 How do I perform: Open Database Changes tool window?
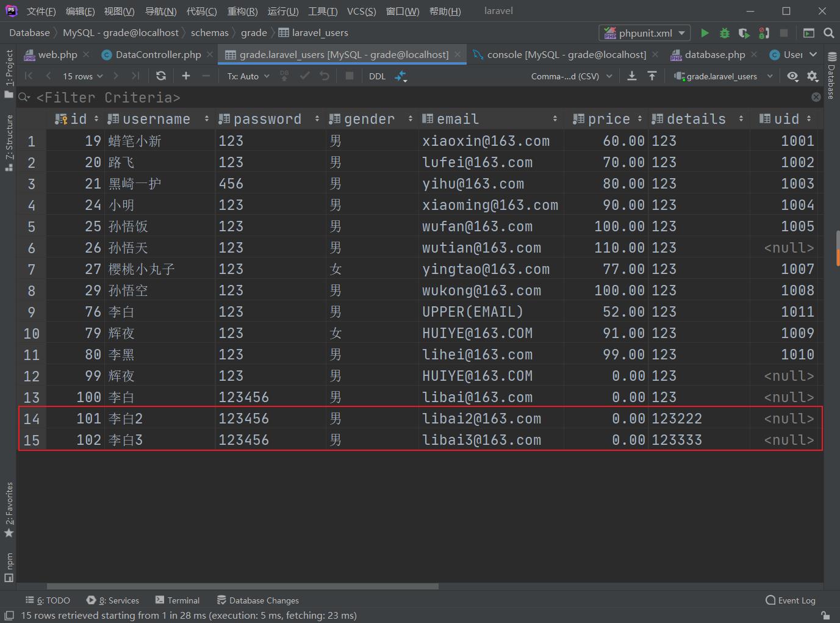click(257, 600)
